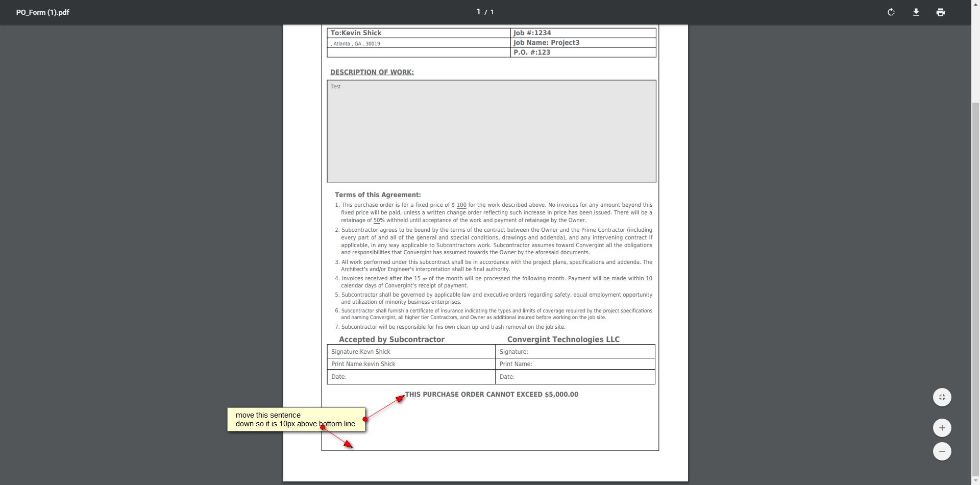Click the Convergint Print Name: cell
Viewport: 980px width, 485px height.
tap(575, 364)
